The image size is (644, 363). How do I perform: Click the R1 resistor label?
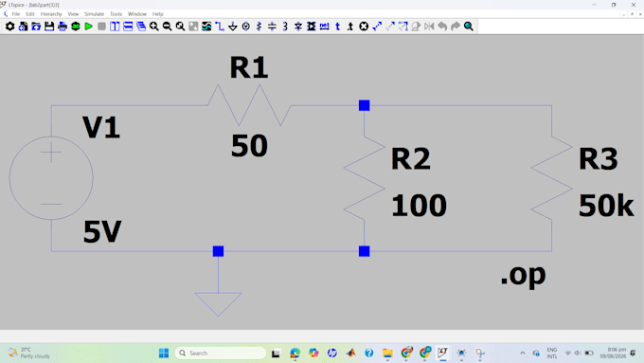coord(249,68)
